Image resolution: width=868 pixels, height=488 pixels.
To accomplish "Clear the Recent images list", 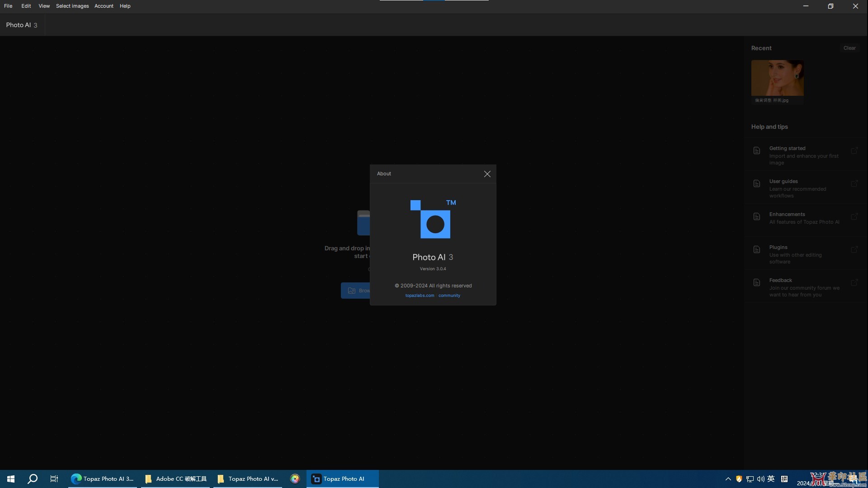I will pyautogui.click(x=849, y=48).
